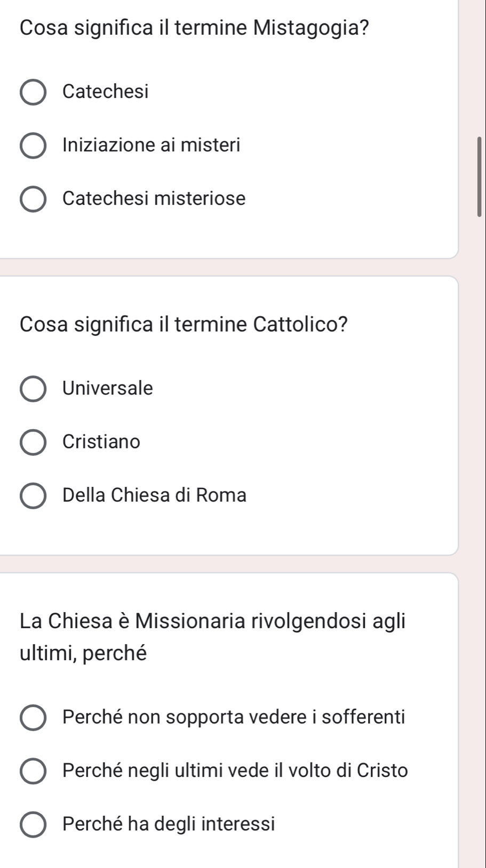Click the 'Perché ha degli interessi' label text
The height and width of the screenshot is (868, 486).
tap(169, 824)
